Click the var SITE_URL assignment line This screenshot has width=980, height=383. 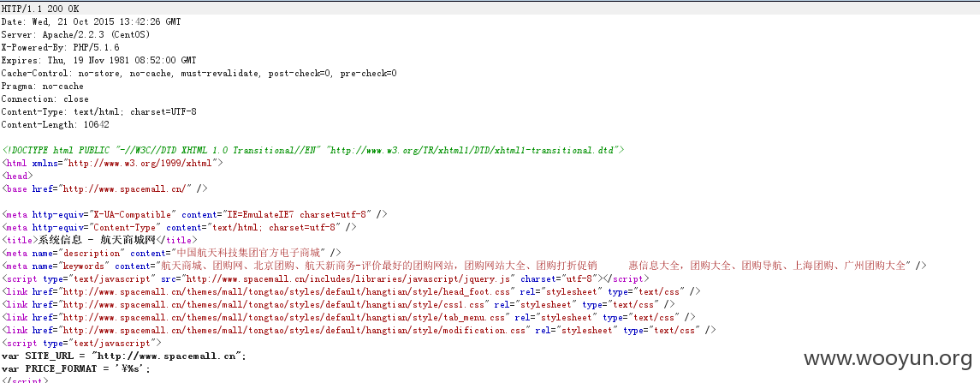124,356
